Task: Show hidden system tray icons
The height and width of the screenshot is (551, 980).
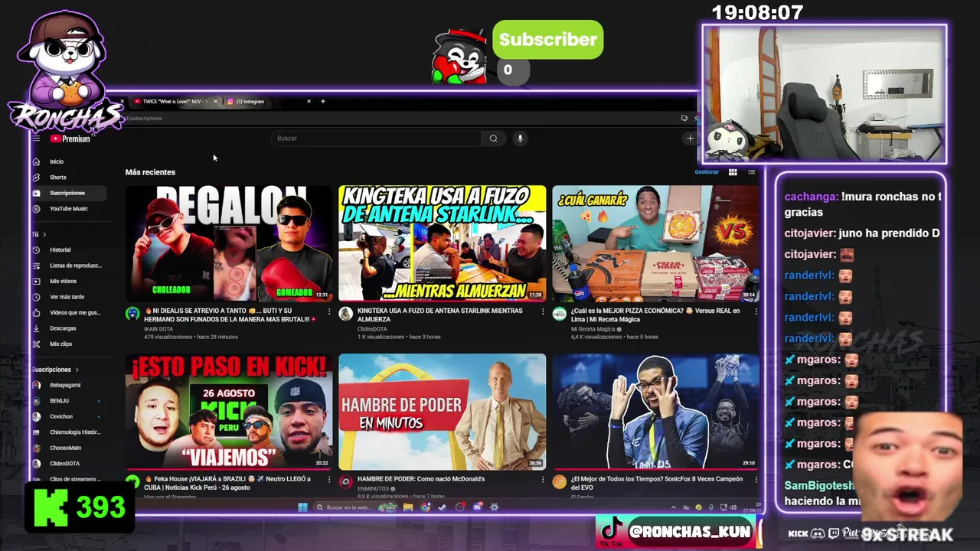Action: coord(674,507)
